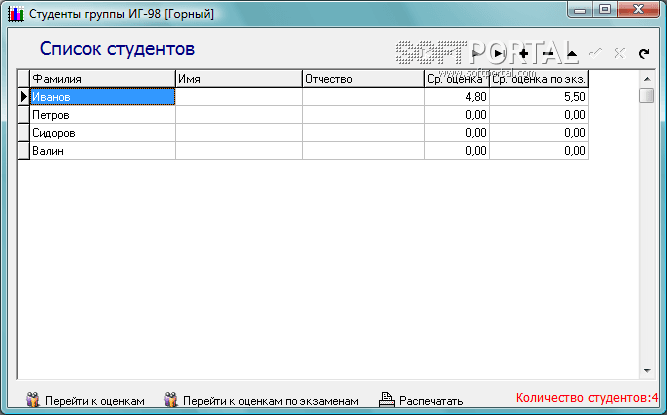Screen dimensions: 667x415
Task: Click the empty Имя cell for Иванов
Action: coord(239,97)
